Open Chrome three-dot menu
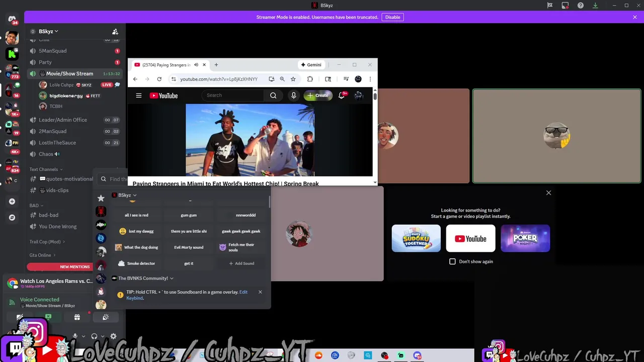This screenshot has width=644, height=362. point(370,79)
